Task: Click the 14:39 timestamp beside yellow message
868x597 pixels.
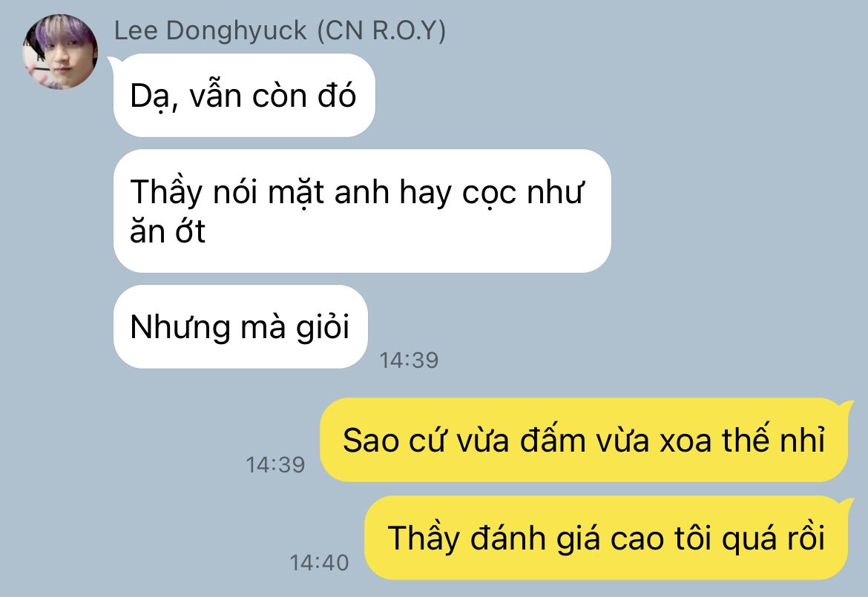Action: (x=275, y=465)
